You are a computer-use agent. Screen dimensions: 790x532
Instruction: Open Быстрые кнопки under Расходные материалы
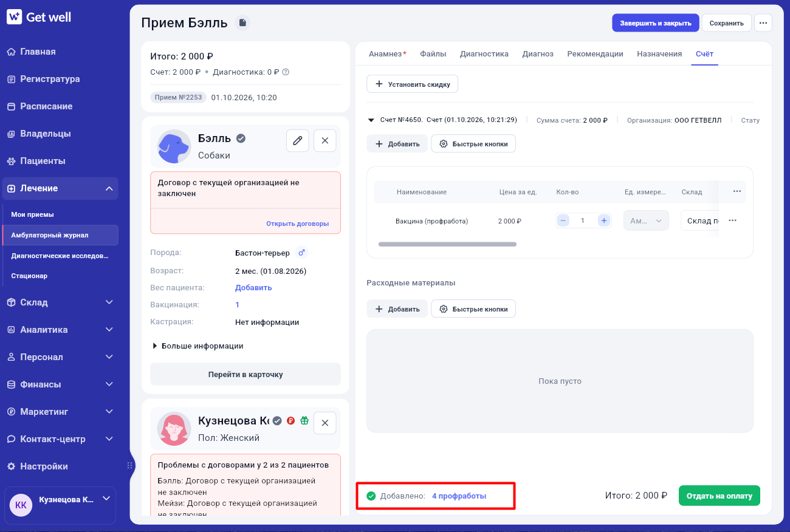473,309
